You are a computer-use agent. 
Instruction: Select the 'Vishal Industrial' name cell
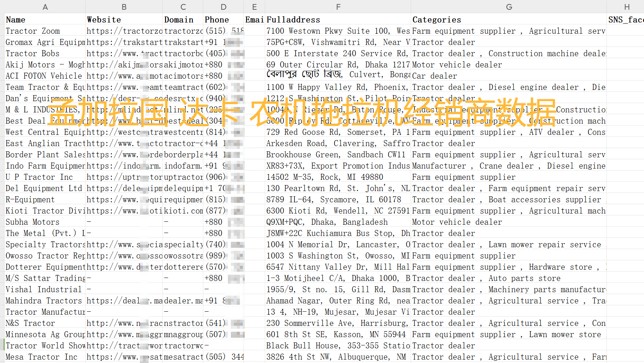[x=45, y=289]
